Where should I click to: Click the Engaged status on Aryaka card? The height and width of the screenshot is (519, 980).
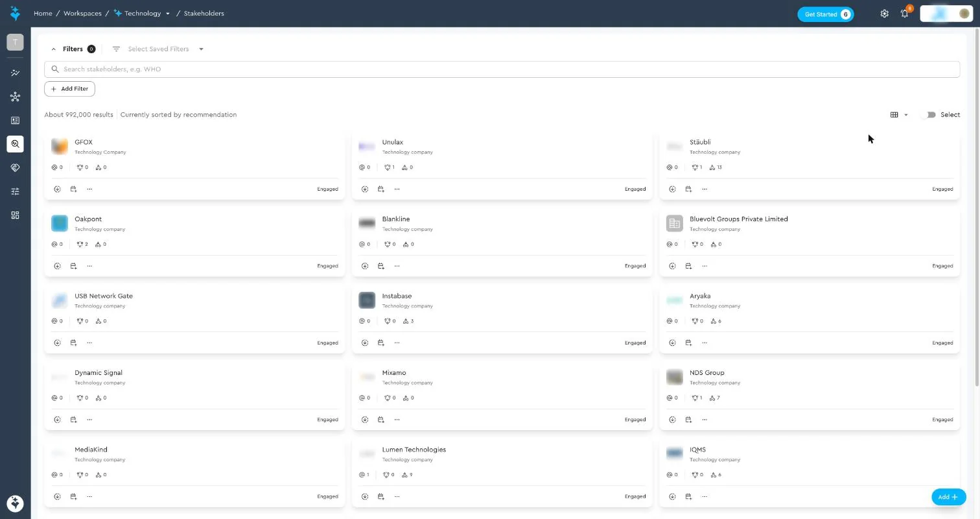[942, 343]
